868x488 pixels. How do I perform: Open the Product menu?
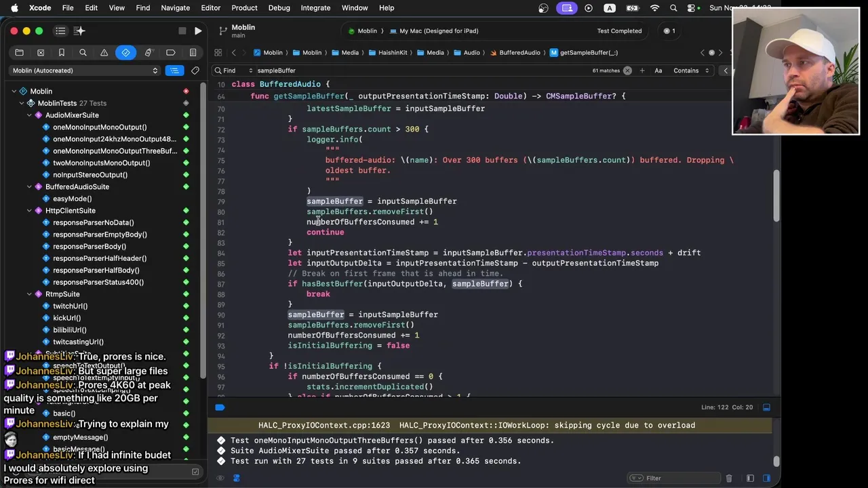click(244, 8)
